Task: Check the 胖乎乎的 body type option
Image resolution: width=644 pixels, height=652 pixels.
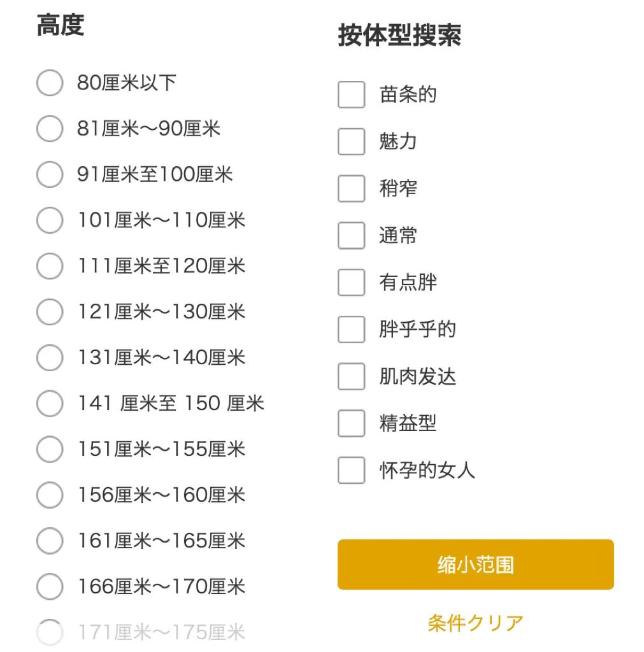Action: (x=351, y=330)
